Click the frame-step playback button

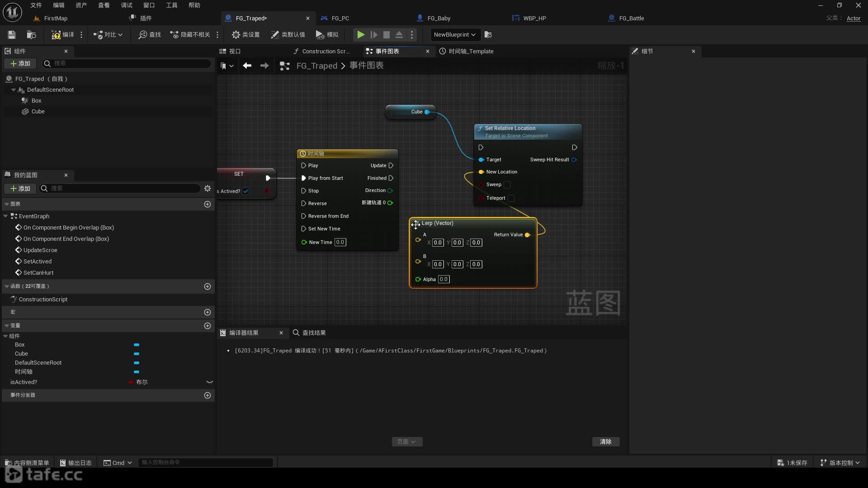(x=374, y=35)
